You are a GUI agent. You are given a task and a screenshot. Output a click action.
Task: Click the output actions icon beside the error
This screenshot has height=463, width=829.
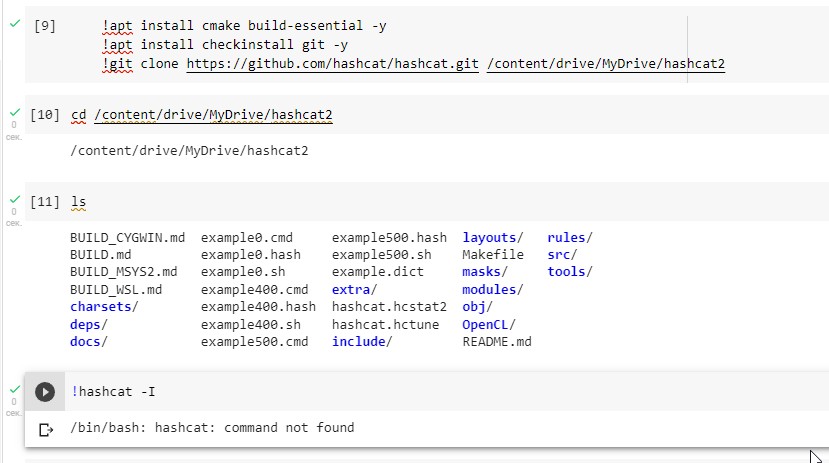click(45, 429)
